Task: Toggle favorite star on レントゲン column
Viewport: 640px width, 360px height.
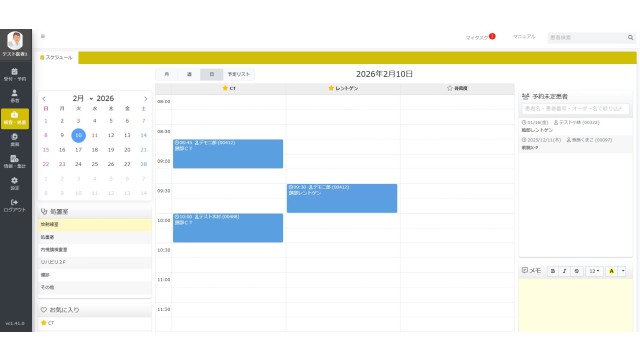Action: coord(331,88)
